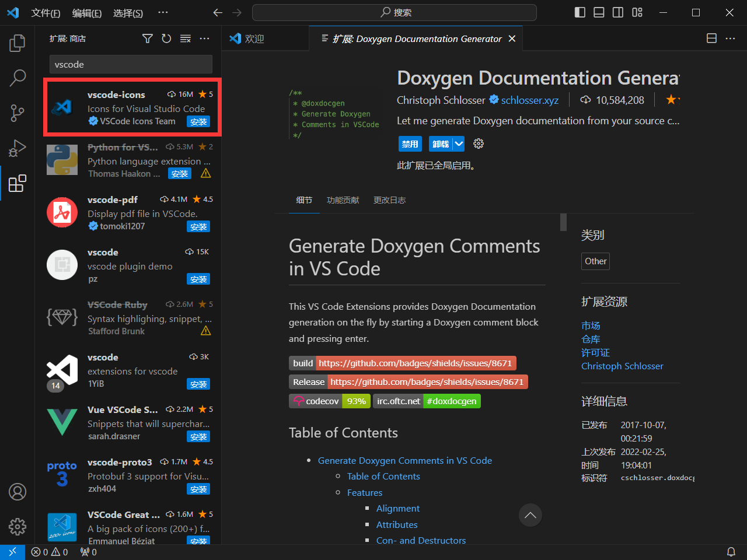Open schlosser.xyz publisher link
This screenshot has height=560, width=747.
(x=530, y=100)
